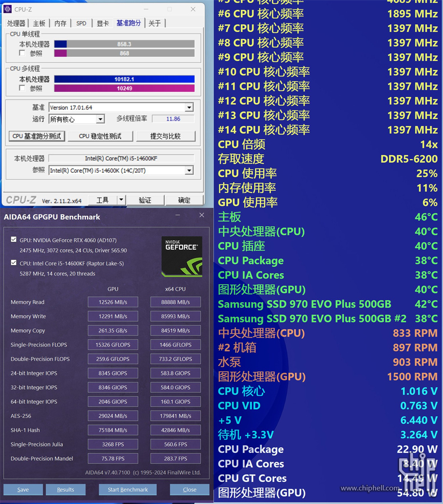Click the CPU-Z app icon in title bar
Viewport: 443px width, 504px height.
[7, 10]
